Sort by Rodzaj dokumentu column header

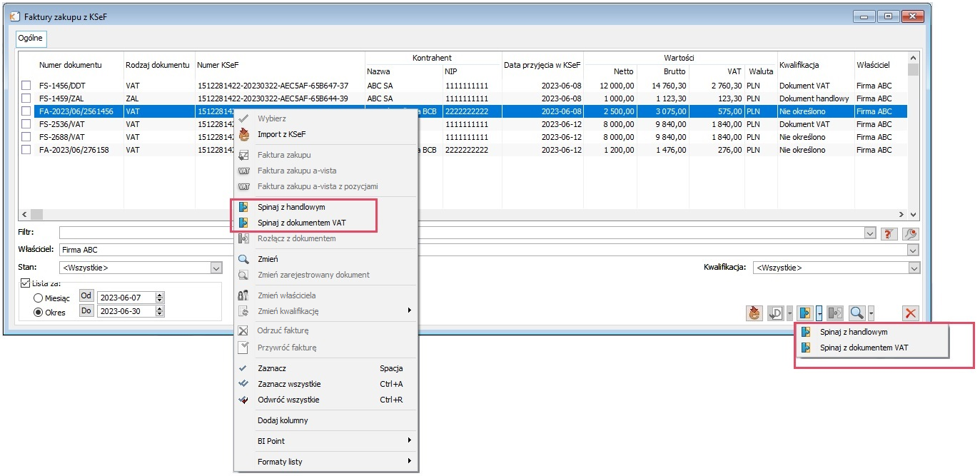pos(158,65)
